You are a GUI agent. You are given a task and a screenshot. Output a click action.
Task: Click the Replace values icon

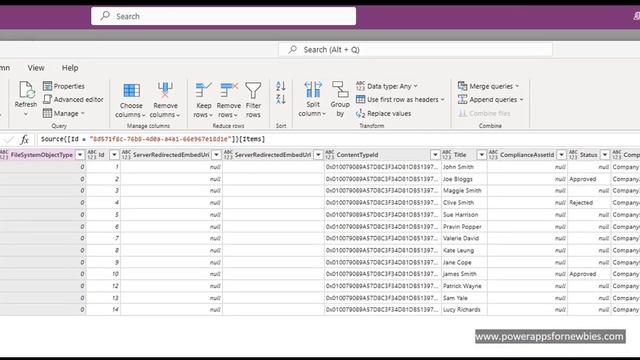(360, 113)
